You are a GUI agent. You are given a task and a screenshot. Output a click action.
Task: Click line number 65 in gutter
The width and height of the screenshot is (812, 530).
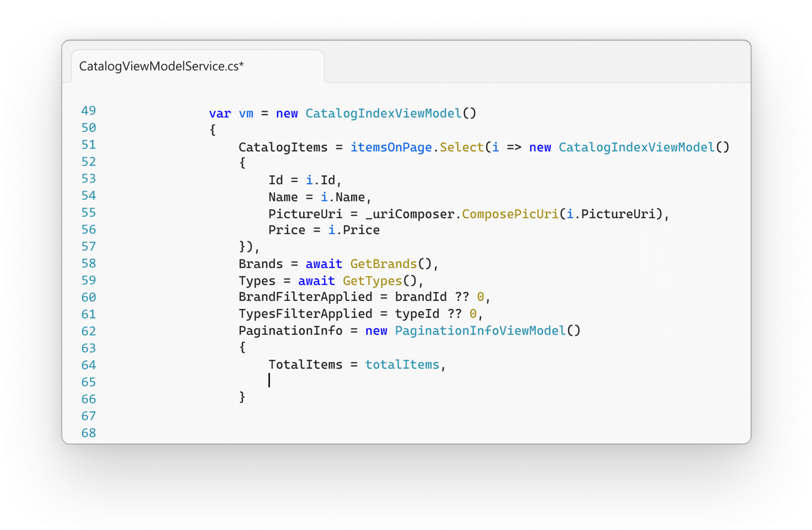88,382
